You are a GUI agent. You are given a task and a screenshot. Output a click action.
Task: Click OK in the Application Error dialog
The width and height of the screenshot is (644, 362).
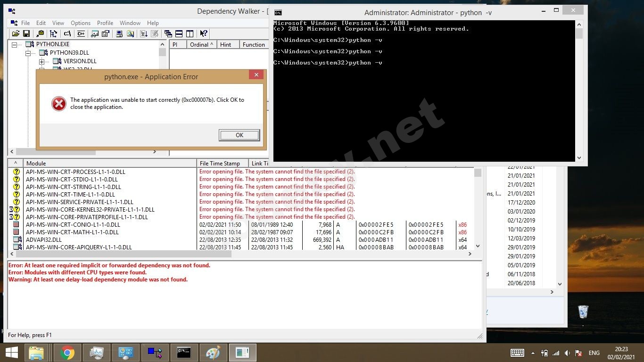point(239,135)
